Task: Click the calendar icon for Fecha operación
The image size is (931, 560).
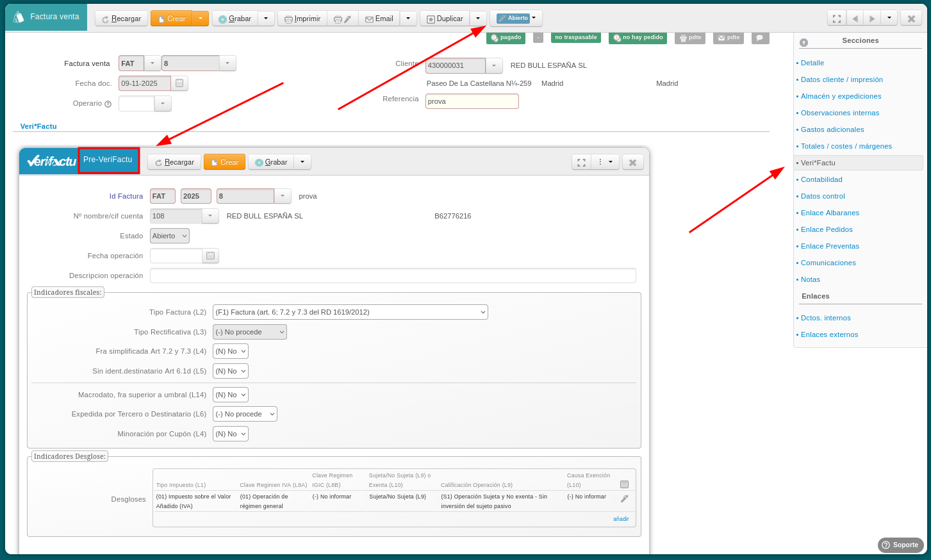Action: [x=210, y=256]
